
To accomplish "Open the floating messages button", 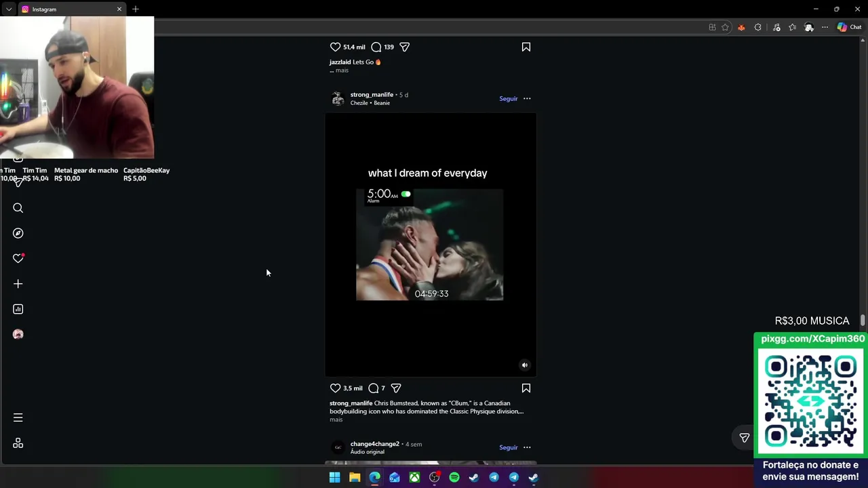I will coord(745,438).
